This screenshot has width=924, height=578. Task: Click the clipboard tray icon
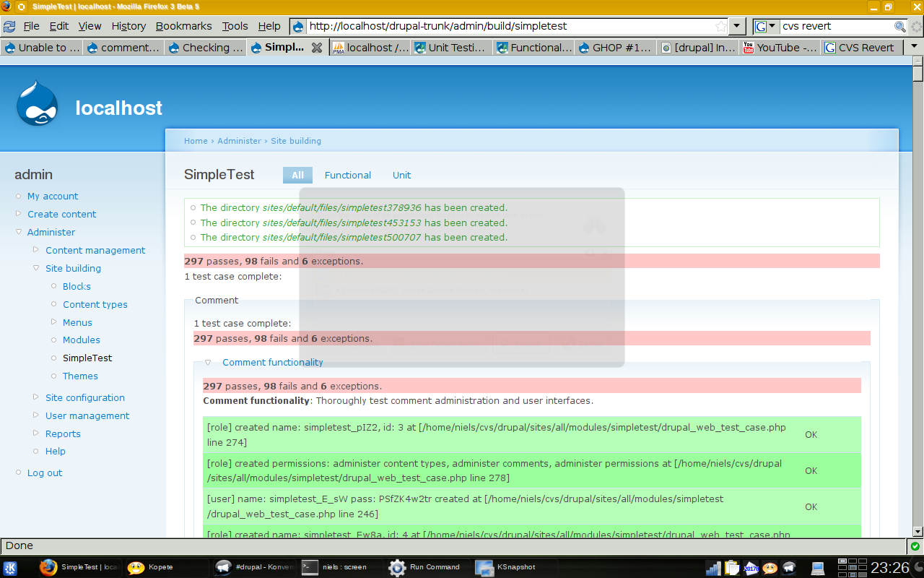coord(732,567)
